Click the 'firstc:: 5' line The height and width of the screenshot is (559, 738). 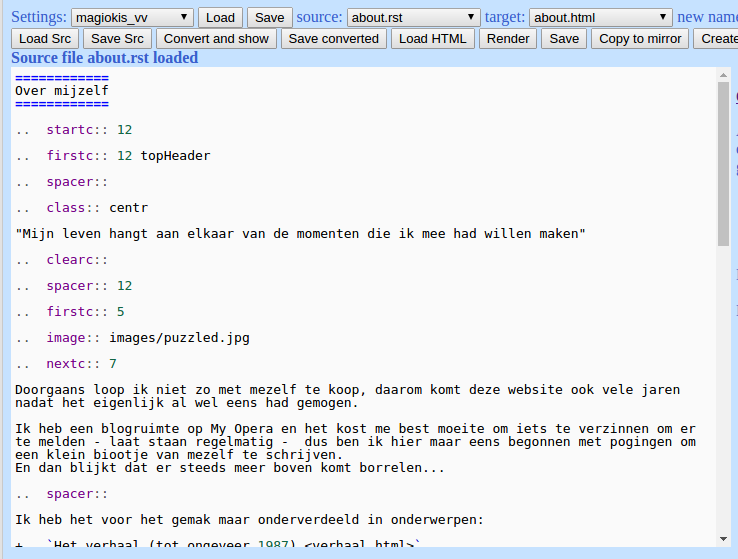click(70, 312)
